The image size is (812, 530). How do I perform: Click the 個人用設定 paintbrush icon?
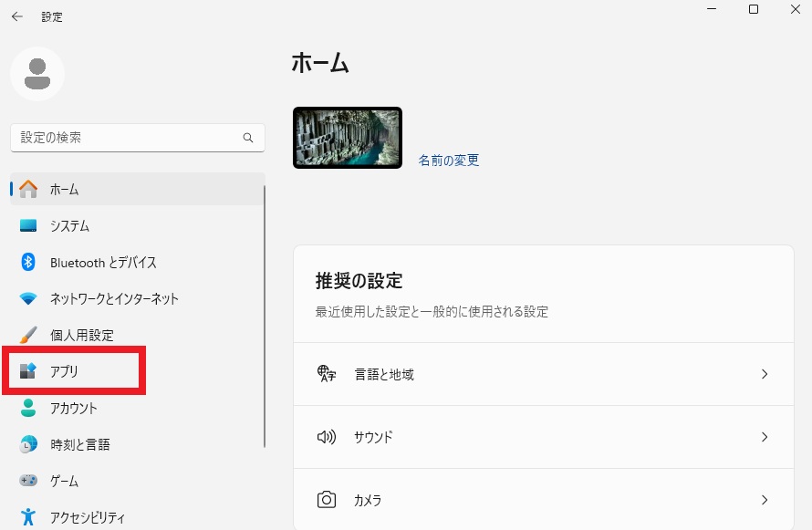pyautogui.click(x=28, y=336)
